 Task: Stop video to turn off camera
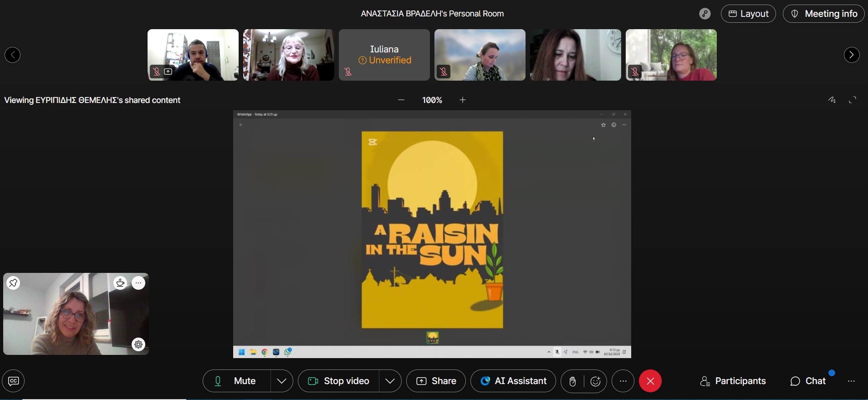tap(339, 381)
